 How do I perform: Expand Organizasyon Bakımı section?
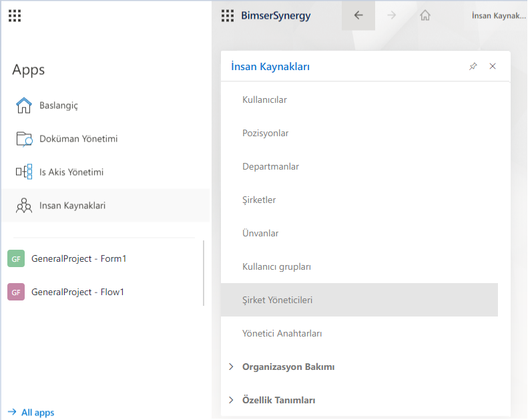(x=231, y=367)
